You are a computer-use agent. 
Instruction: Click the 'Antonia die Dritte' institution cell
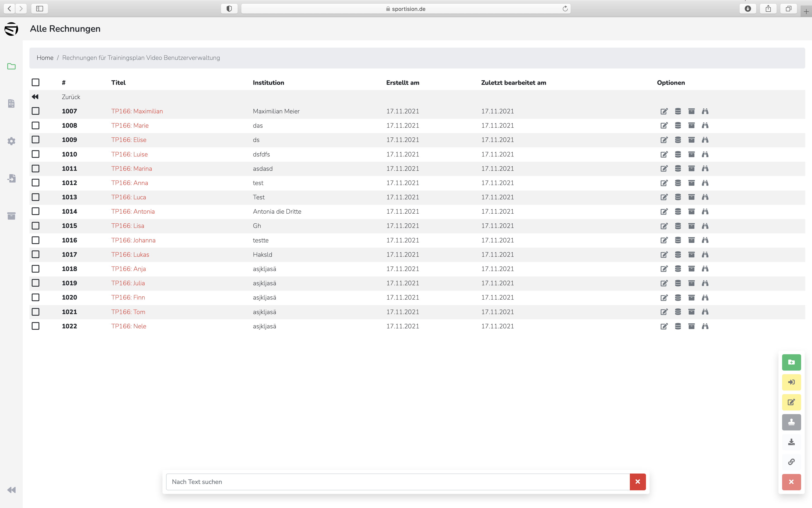(x=277, y=212)
